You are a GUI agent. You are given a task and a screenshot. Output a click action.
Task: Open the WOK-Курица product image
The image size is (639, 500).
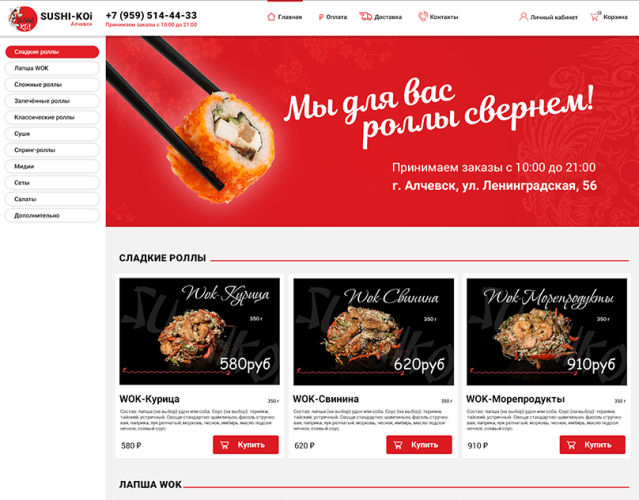coord(200,331)
